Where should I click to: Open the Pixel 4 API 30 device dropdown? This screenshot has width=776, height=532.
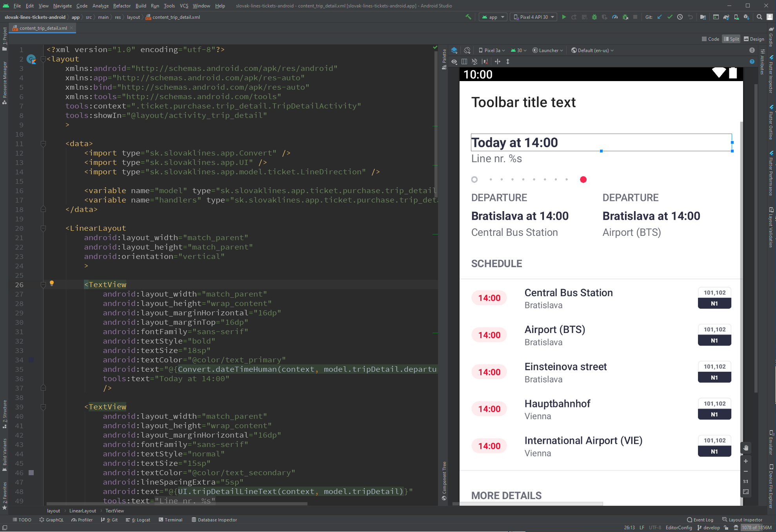click(x=533, y=17)
